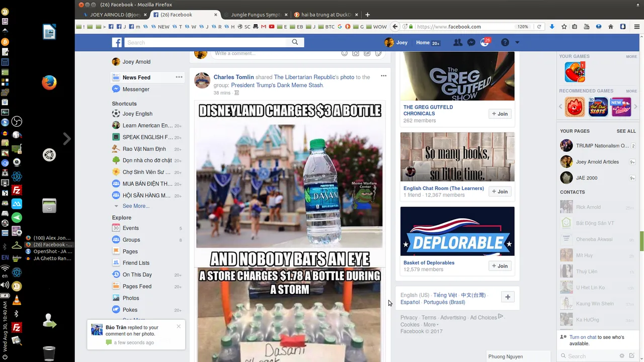Open Groups in Explore

(x=131, y=240)
